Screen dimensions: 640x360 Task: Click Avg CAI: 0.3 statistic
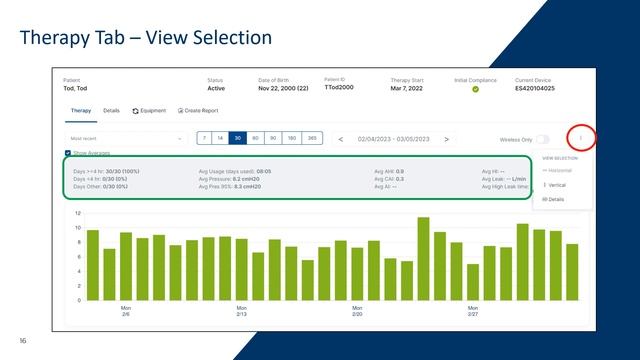point(389,179)
